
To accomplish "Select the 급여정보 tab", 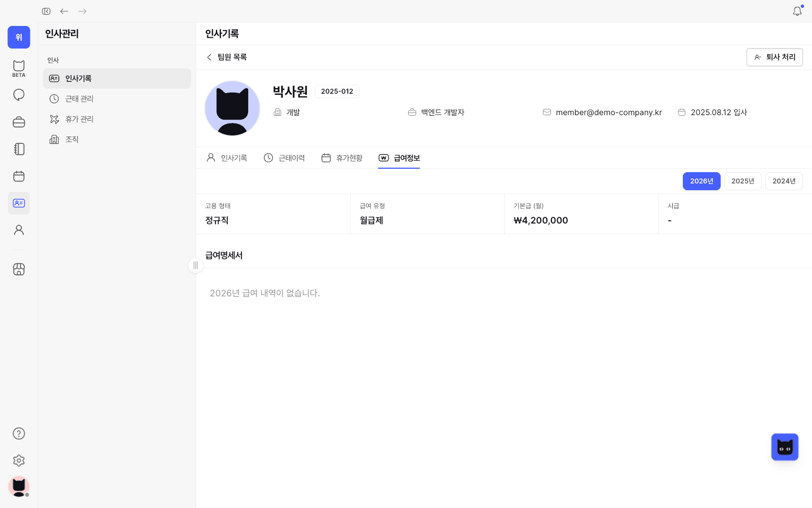I will tap(399, 158).
